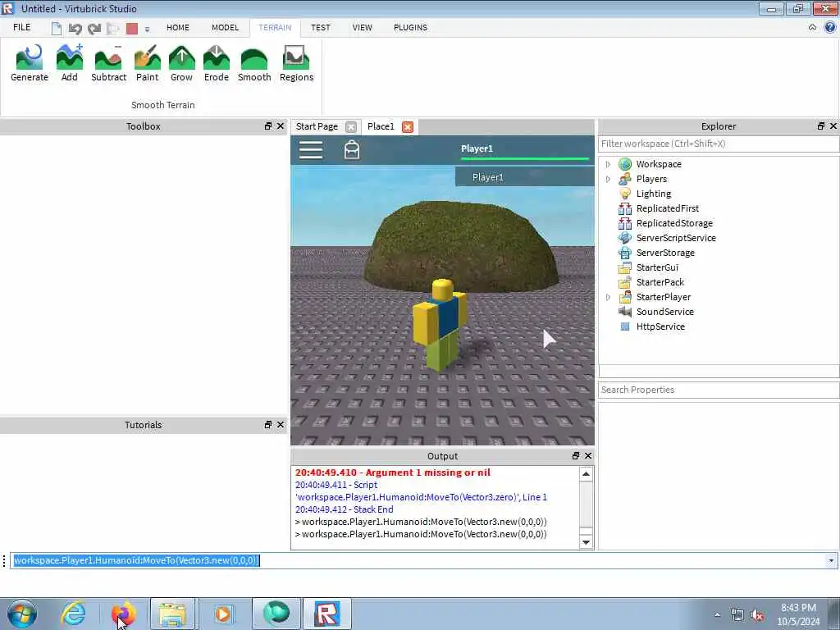Switch to the Start Page tab

pyautogui.click(x=317, y=126)
